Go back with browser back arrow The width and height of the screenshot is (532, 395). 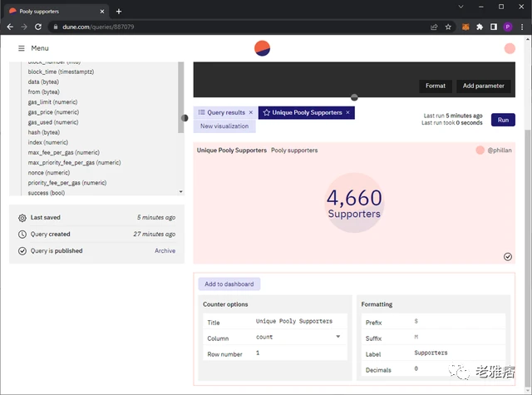click(x=10, y=27)
